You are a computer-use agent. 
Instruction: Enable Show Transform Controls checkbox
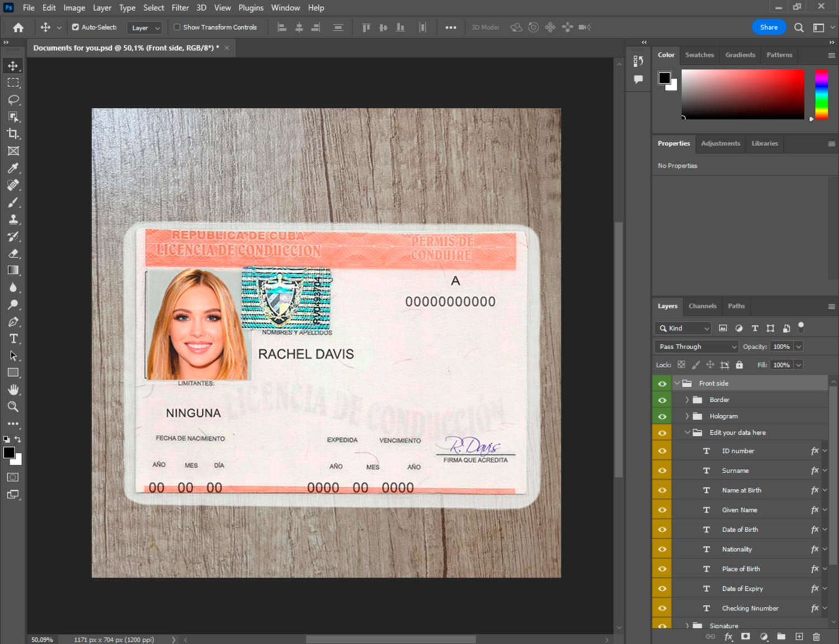[177, 27]
